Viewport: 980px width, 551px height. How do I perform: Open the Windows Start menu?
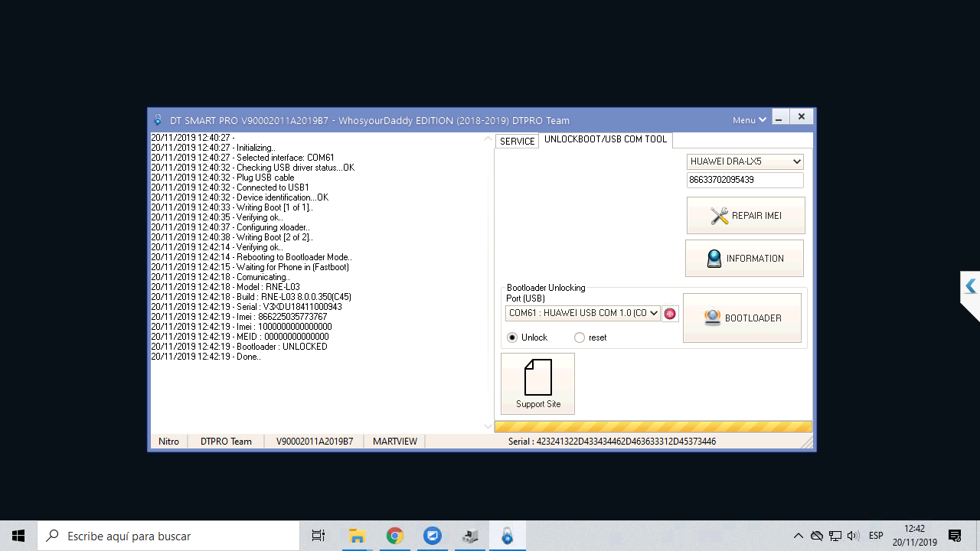18,536
